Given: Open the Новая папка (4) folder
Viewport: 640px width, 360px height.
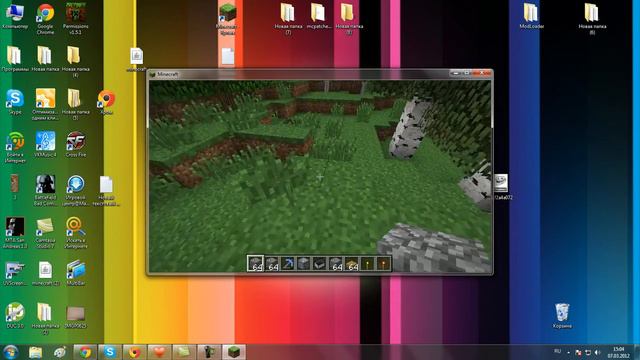Looking at the screenshot, I should click(x=76, y=62).
